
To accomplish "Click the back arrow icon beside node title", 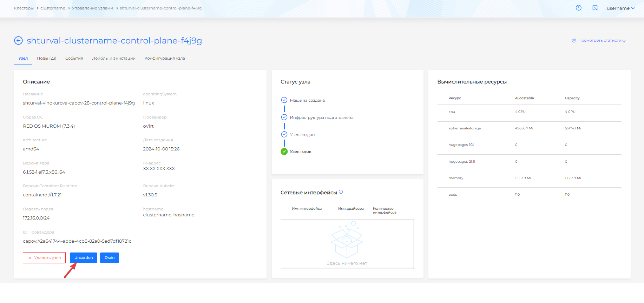I will click(x=18, y=41).
